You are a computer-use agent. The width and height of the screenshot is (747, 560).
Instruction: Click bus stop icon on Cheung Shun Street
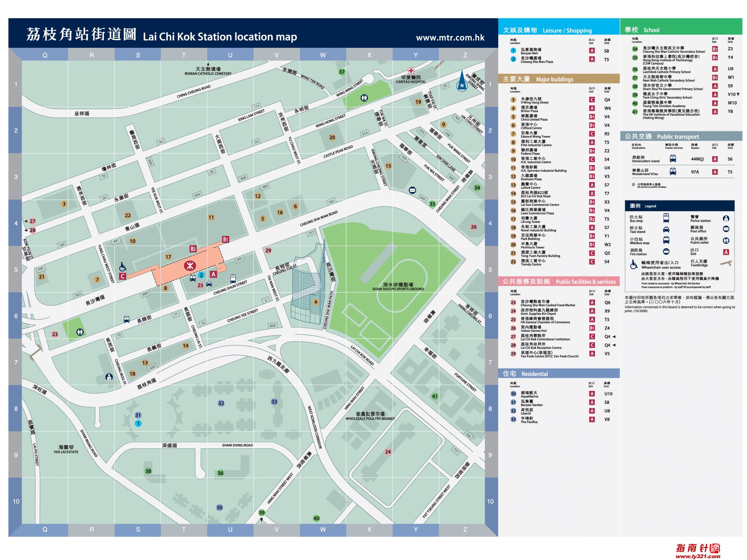coord(233,279)
